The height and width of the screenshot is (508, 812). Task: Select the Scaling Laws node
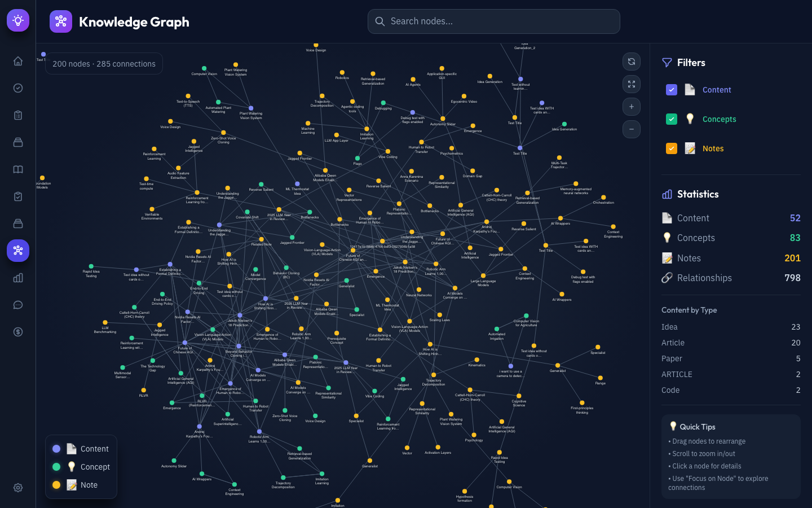pyautogui.click(x=439, y=314)
